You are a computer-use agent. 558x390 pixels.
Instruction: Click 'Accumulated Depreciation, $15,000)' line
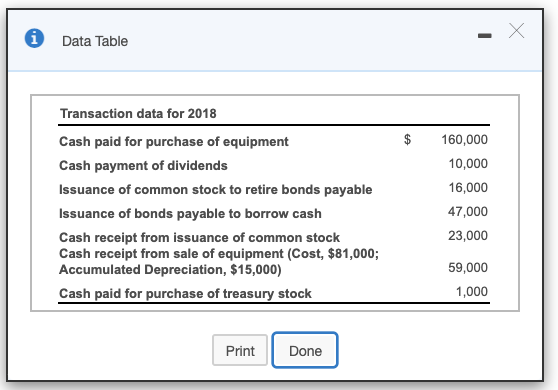tap(170, 269)
